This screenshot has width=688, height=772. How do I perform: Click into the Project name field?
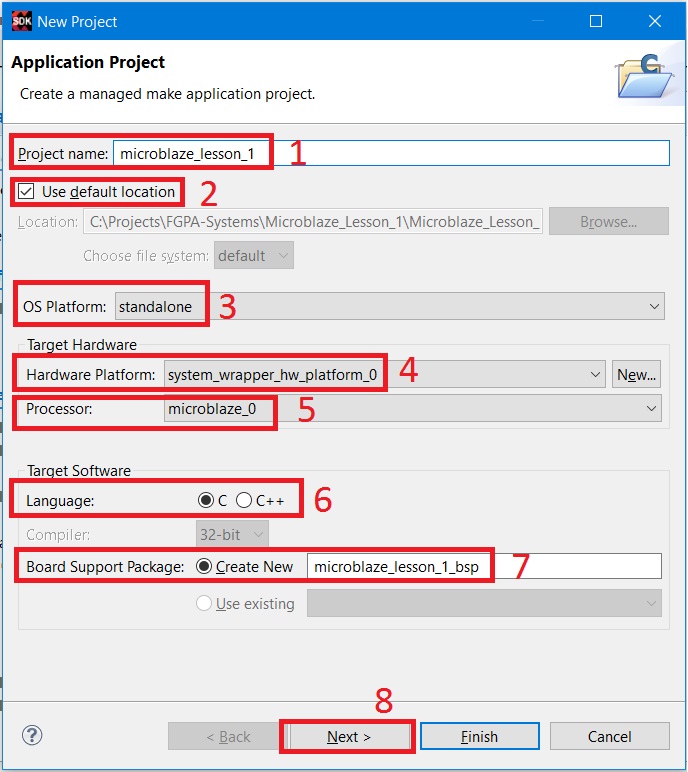pos(390,153)
